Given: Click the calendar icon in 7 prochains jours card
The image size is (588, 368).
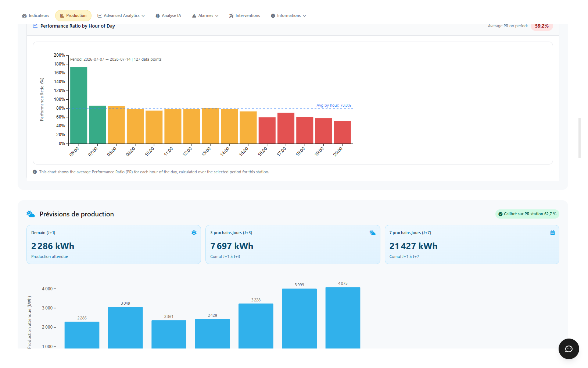Looking at the screenshot, I should click(x=552, y=233).
